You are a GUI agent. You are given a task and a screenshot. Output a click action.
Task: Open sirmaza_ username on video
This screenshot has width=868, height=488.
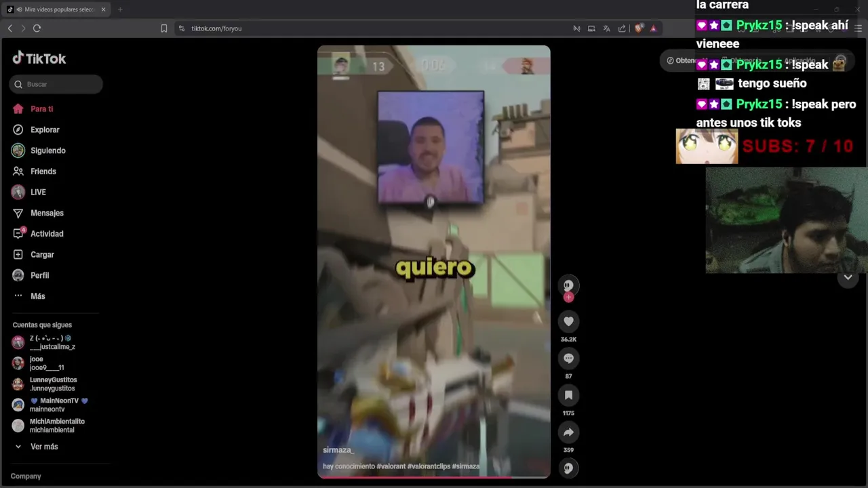coord(338,450)
